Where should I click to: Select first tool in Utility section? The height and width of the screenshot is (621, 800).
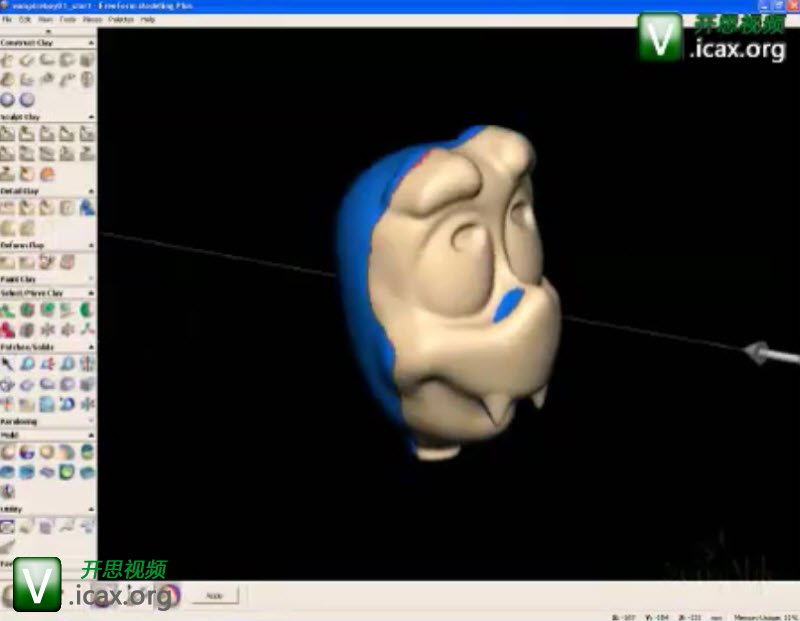tap(8, 526)
